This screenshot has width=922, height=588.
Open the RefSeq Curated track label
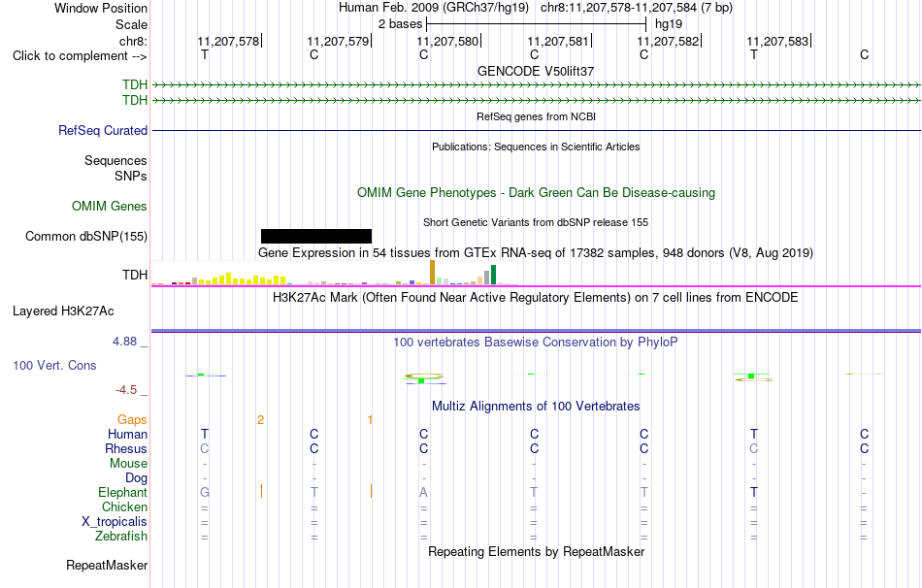coord(103,131)
